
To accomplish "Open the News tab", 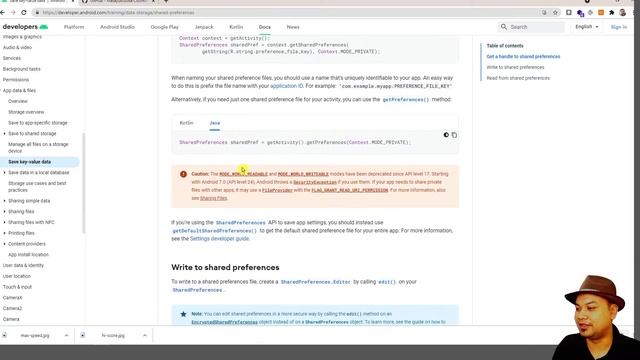I will coord(293,27).
